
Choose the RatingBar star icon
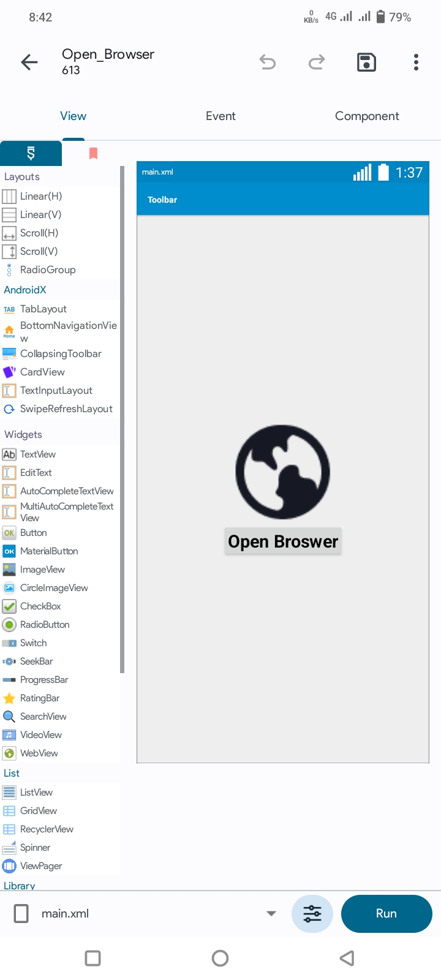click(x=9, y=698)
